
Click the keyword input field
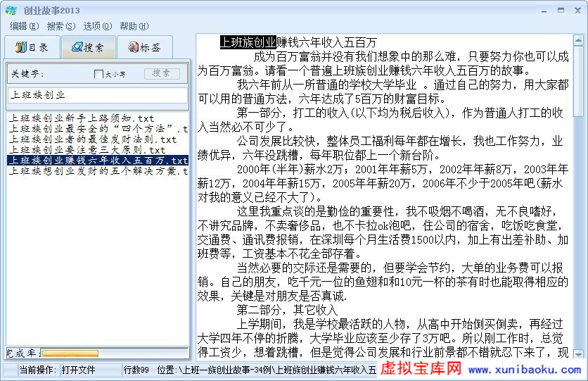tap(97, 94)
